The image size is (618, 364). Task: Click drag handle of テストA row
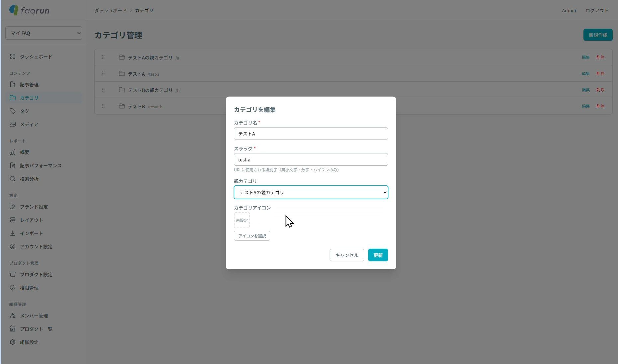pyautogui.click(x=103, y=73)
